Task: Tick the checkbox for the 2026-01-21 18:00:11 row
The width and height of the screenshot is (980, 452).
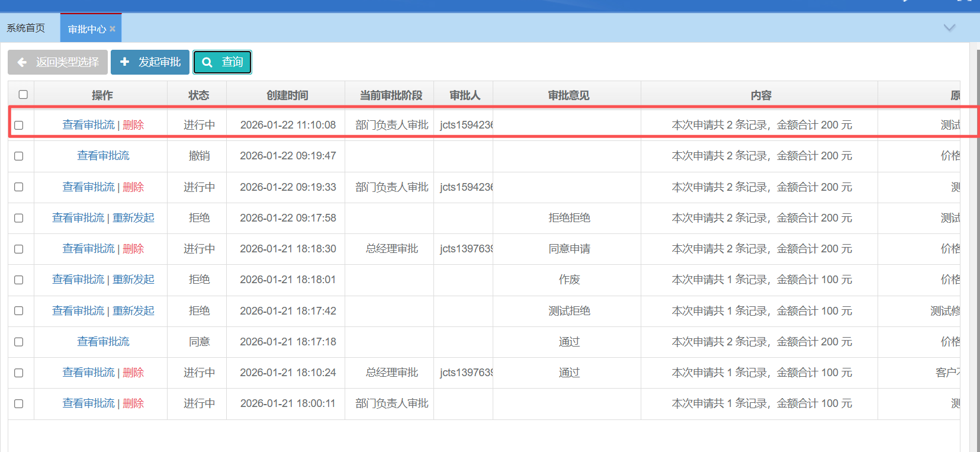Action: [x=19, y=403]
